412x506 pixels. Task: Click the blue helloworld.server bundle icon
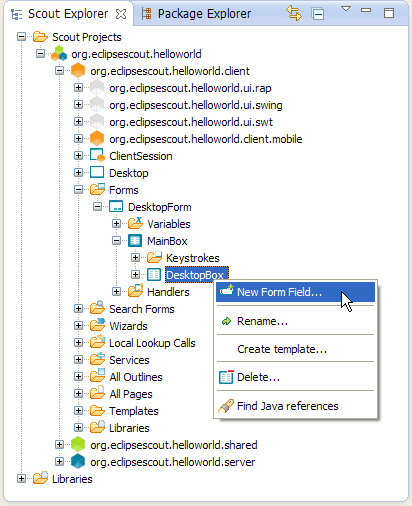point(78,461)
